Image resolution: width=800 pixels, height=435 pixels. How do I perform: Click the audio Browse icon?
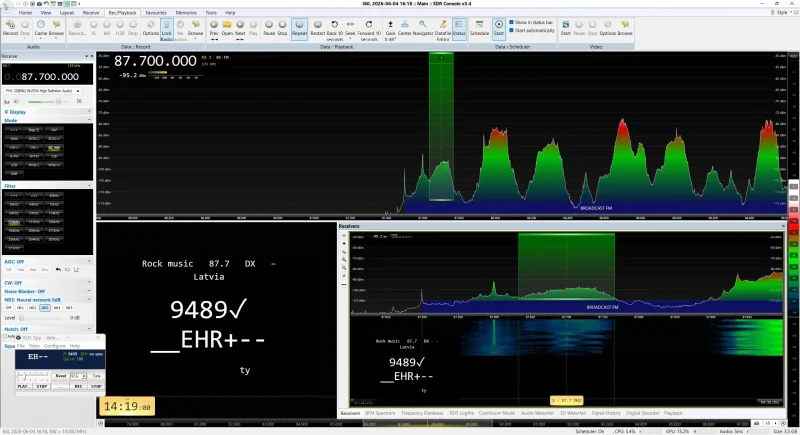click(x=56, y=28)
